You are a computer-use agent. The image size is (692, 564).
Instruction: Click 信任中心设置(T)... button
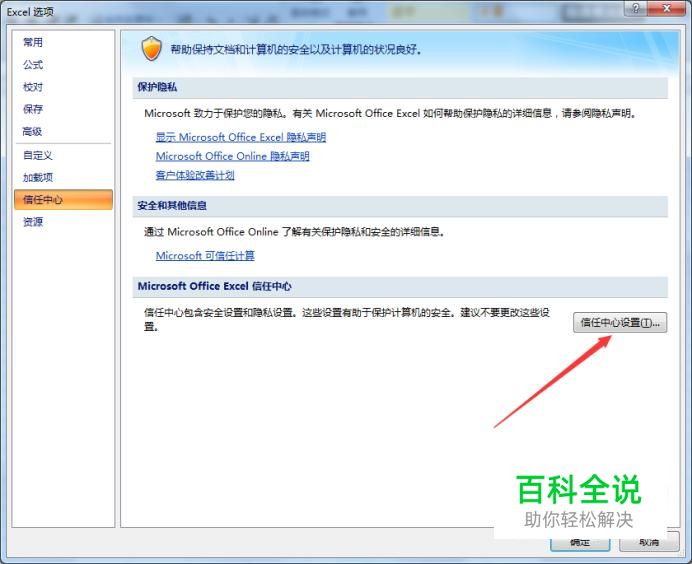tap(620, 323)
